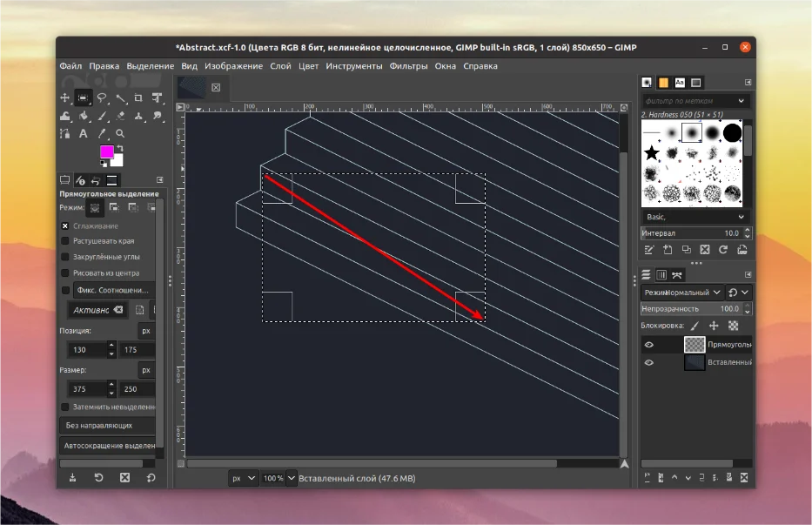Swap foreground and background colors
This screenshot has height=525, width=812.
[x=121, y=148]
